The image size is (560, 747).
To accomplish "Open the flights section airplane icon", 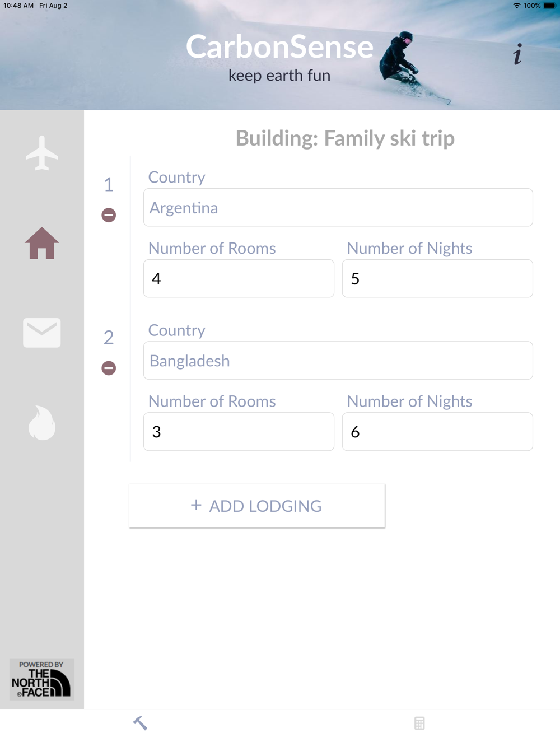I will click(x=42, y=153).
